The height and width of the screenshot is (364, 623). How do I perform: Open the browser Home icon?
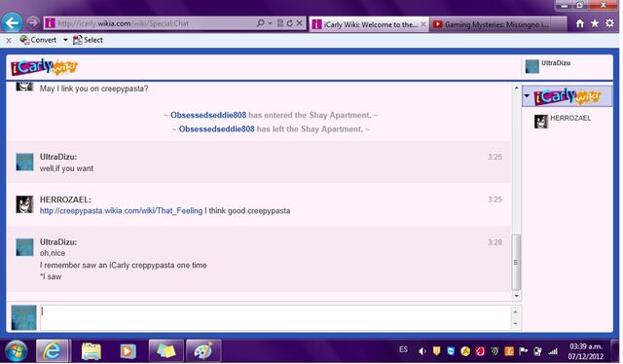pyautogui.click(x=580, y=23)
